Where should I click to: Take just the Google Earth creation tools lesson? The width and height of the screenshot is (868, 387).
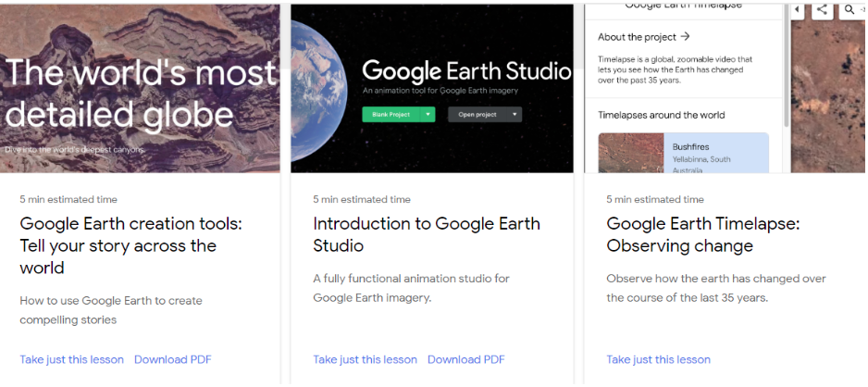(72, 359)
